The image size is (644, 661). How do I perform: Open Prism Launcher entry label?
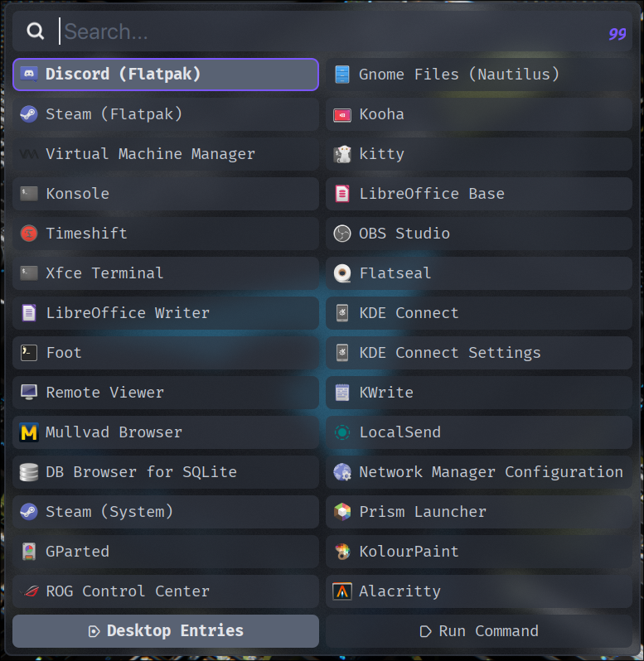click(423, 512)
